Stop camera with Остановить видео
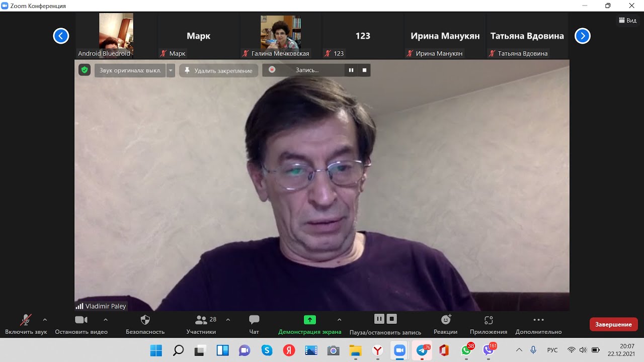This screenshot has height=362, width=644. (x=81, y=324)
